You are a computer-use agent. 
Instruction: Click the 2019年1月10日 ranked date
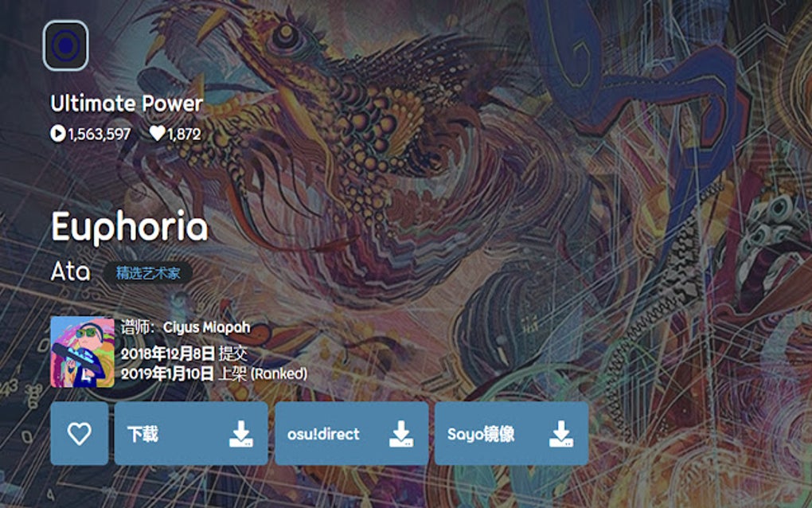click(167, 373)
